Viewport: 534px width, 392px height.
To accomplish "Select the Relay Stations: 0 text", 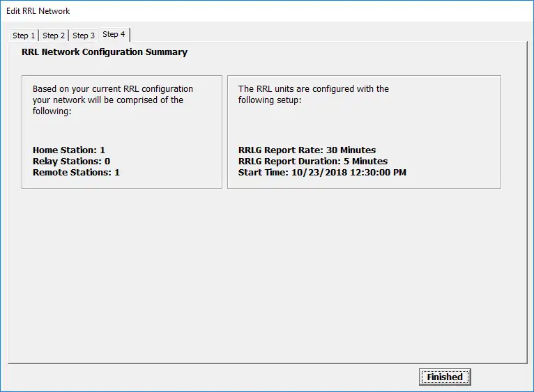I will 71,161.
